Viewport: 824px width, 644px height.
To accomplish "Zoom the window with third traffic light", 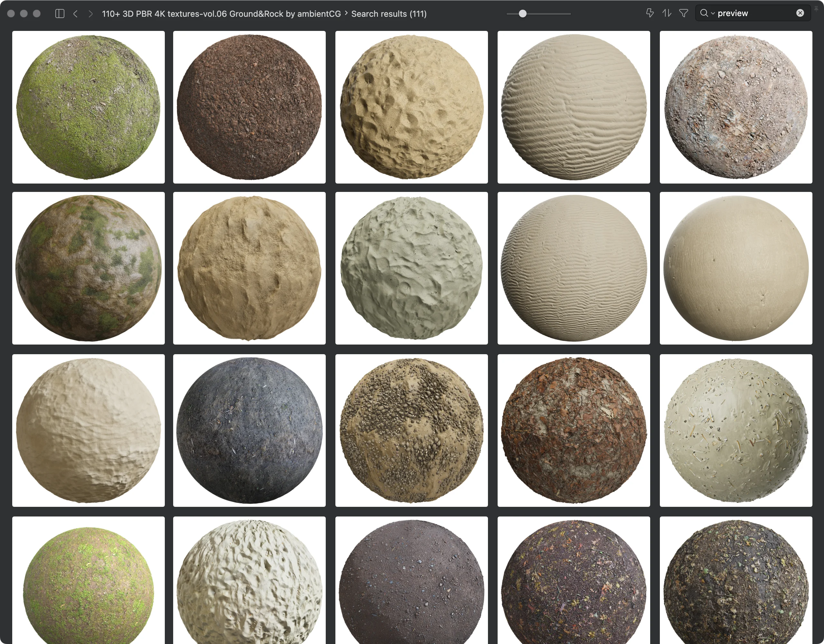I will click(37, 14).
